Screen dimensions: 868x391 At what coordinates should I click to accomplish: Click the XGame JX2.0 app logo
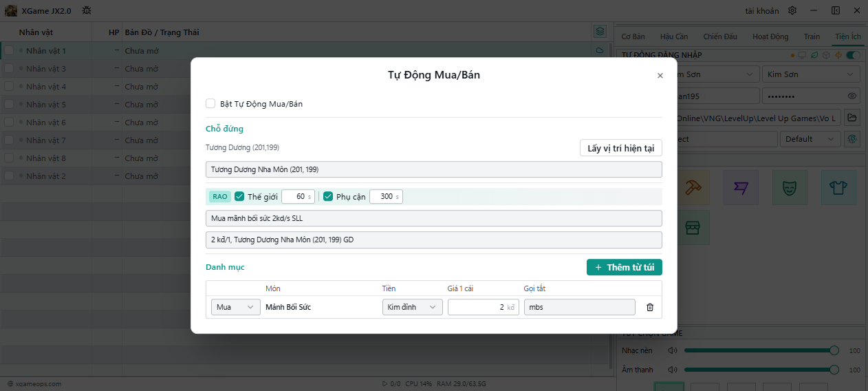(11, 10)
